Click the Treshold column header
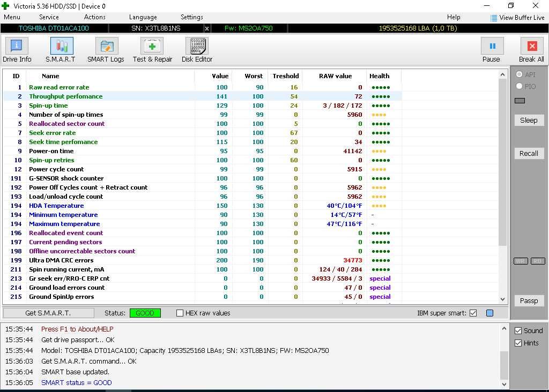Viewport: 549px width, 392px height. [286, 76]
